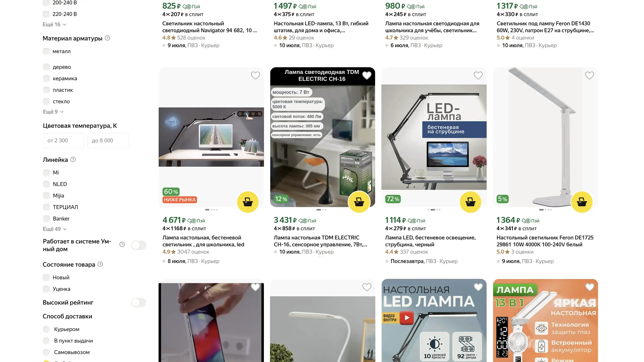Expand Ещё 9 material options
Screen dimensions: 644x362
53,112
